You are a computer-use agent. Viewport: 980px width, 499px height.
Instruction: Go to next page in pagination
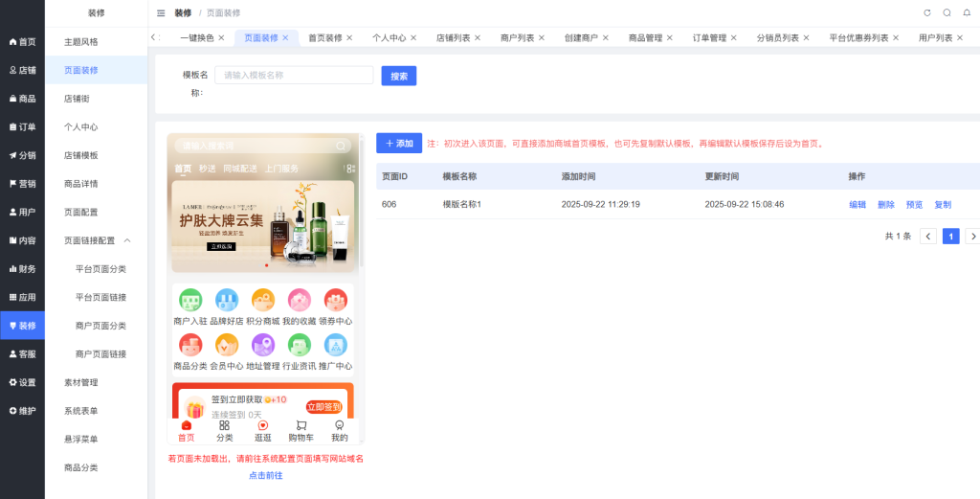(x=972, y=237)
